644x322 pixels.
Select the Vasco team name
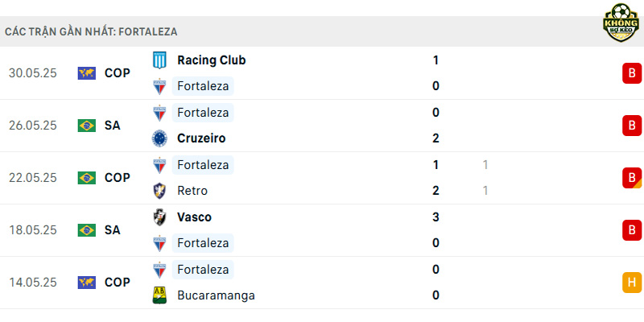click(x=194, y=217)
